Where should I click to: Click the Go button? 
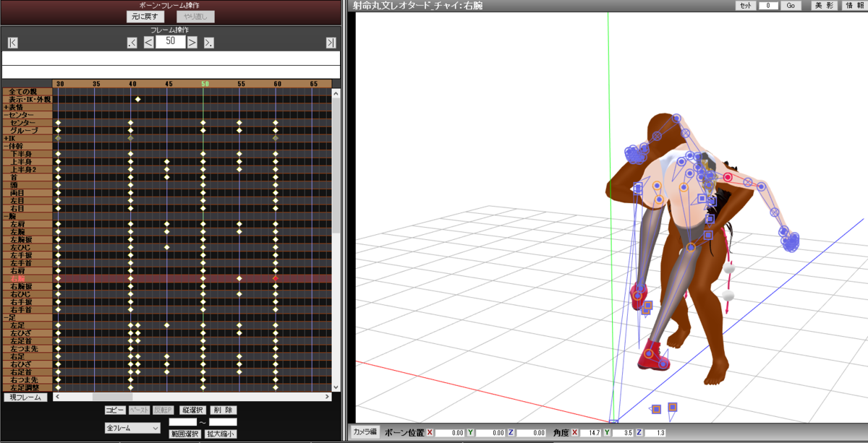[x=791, y=5]
